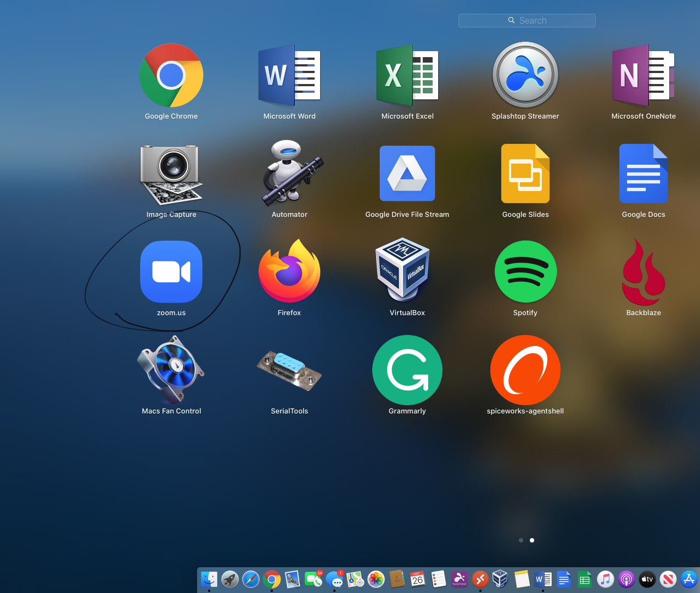Open Mail stamp icon in the Dock
This screenshot has height=593, width=700.
(x=293, y=579)
